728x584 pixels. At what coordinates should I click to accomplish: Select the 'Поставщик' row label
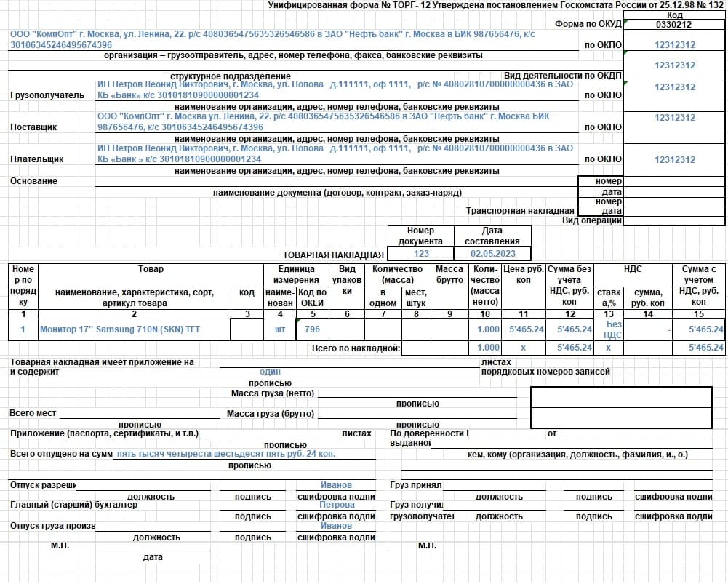33,127
